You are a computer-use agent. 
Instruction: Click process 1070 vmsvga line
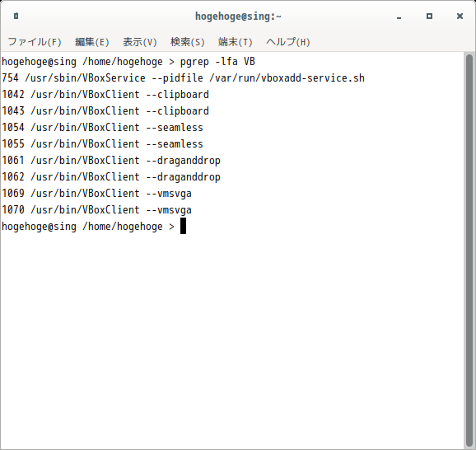pyautogui.click(x=96, y=210)
